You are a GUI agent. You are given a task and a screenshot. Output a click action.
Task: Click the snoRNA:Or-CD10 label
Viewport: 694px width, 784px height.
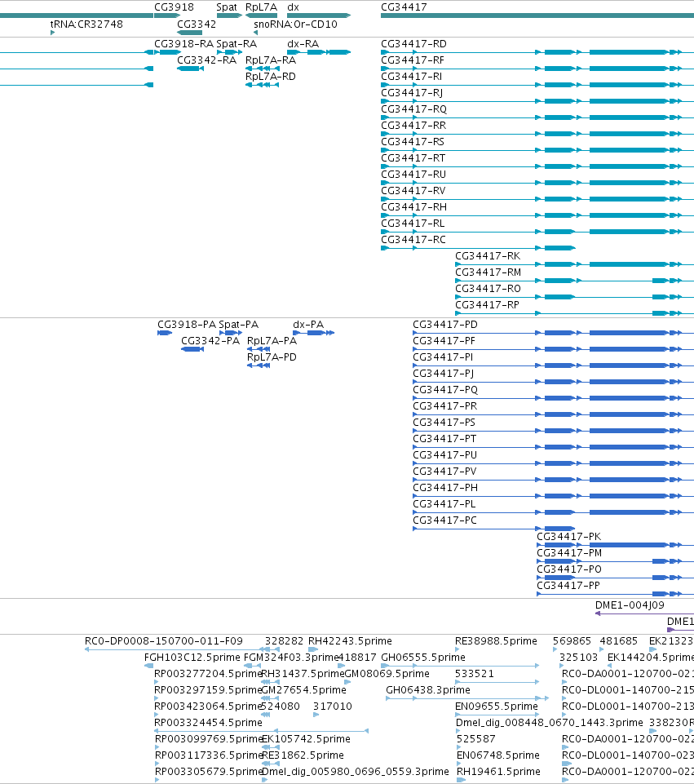pyautogui.click(x=295, y=24)
